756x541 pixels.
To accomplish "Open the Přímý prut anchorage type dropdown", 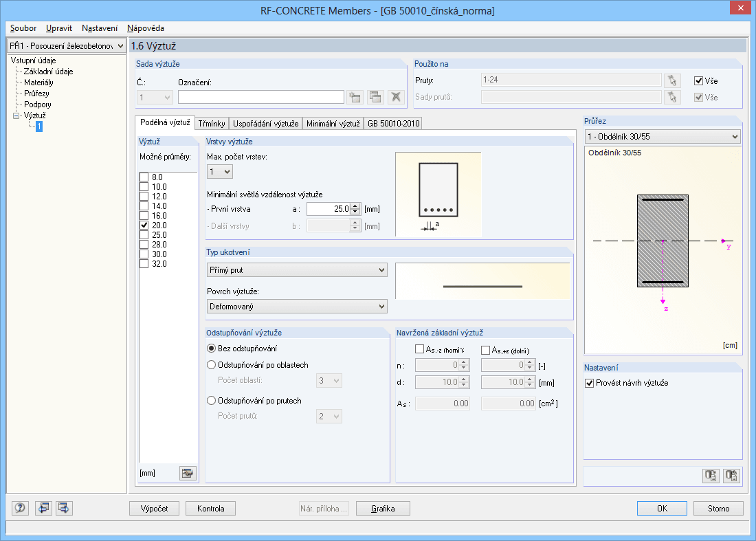I will click(297, 270).
